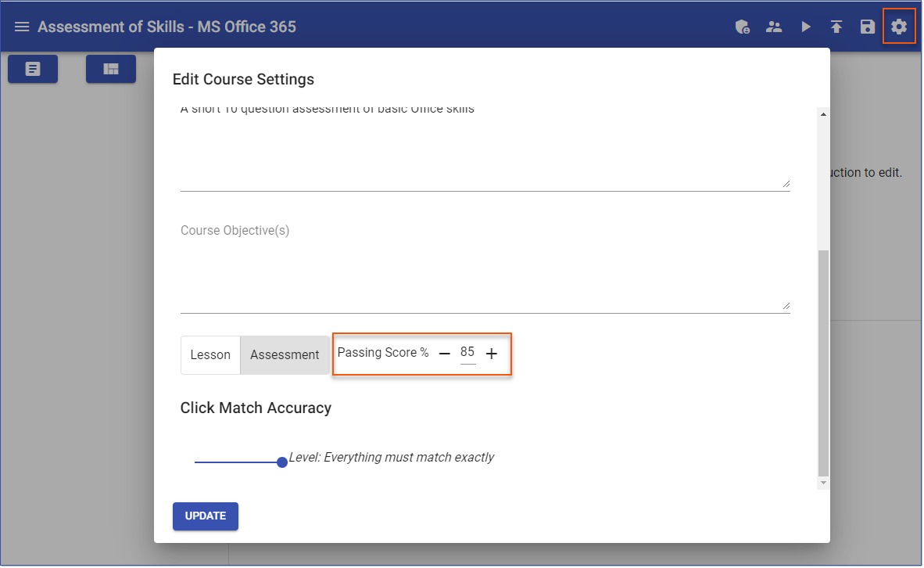The height and width of the screenshot is (568, 924).
Task: Click the Passing Score % label
Action: pos(383,353)
